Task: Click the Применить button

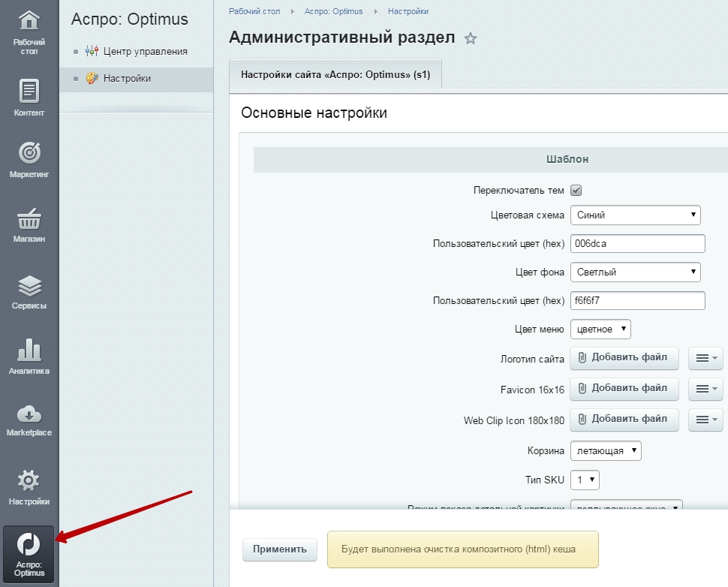Action: pos(279,549)
